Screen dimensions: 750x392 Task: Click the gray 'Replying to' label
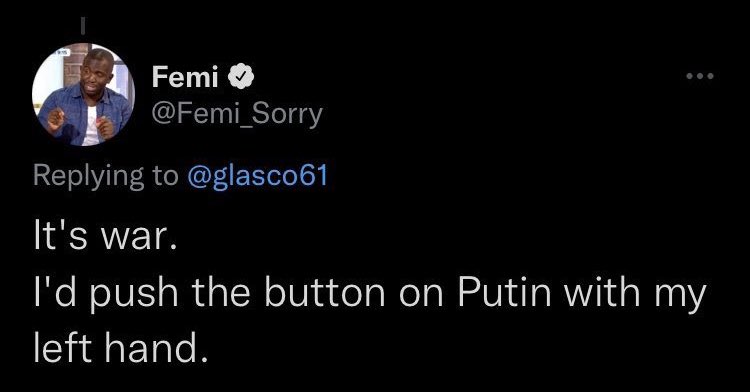105,176
